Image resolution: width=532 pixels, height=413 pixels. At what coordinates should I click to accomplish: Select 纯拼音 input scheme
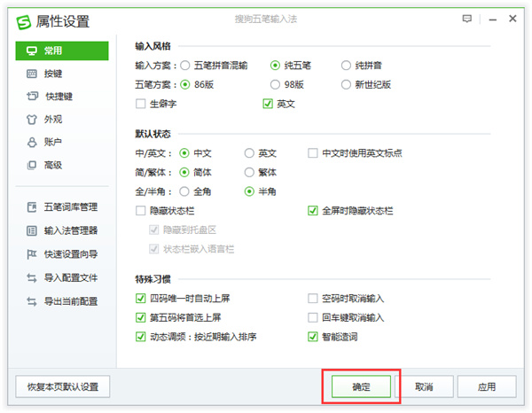[346, 65]
